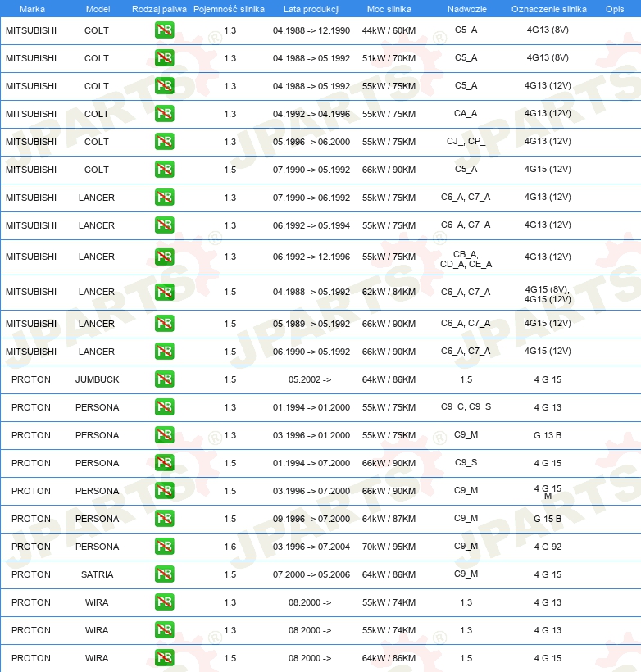Click the fuel icon for Persona C9_C, C9_S

(165, 407)
